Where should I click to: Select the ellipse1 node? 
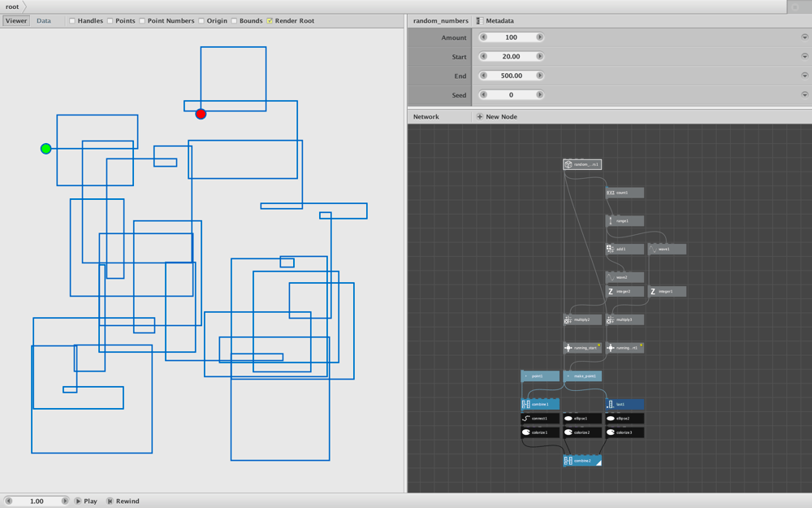click(x=582, y=419)
